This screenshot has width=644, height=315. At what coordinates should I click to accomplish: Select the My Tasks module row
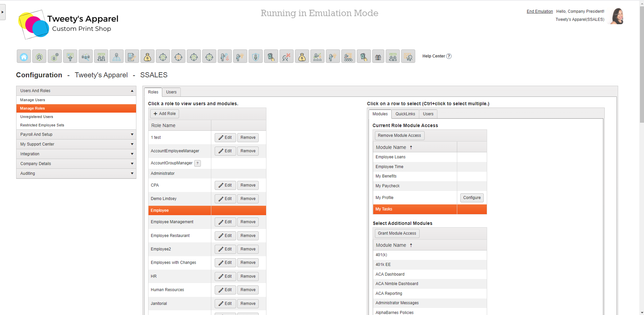430,209
